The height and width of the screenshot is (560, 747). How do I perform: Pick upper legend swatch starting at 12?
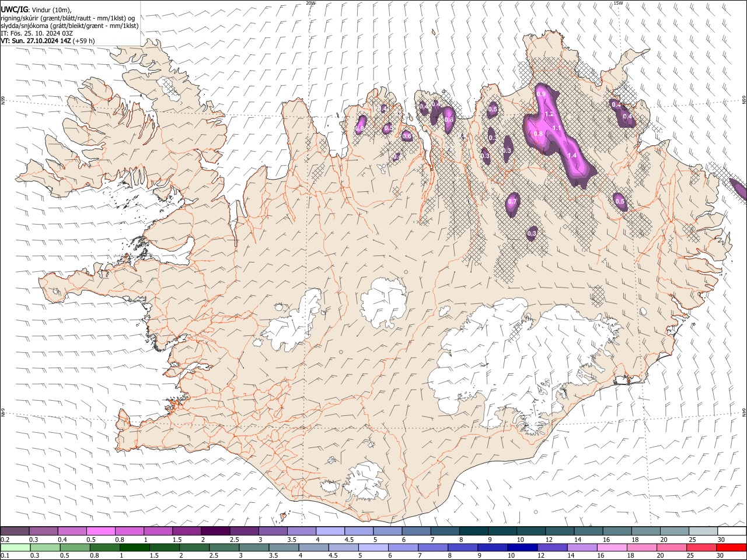tap(559, 531)
